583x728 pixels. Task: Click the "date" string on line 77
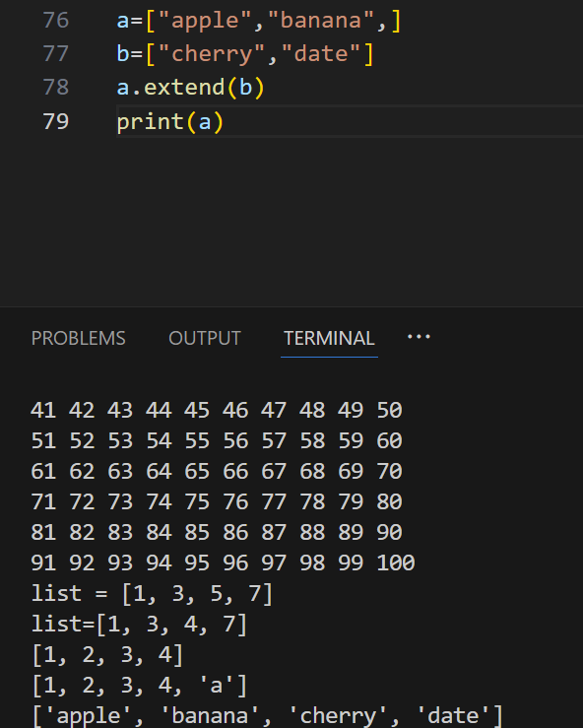click(321, 54)
